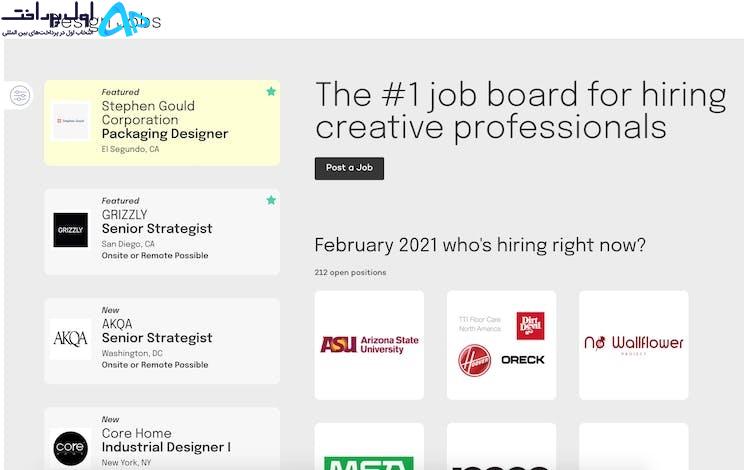Screen dimensions: 744x470
Task: Select the No Wallflower company tile
Action: pyautogui.click(x=634, y=345)
